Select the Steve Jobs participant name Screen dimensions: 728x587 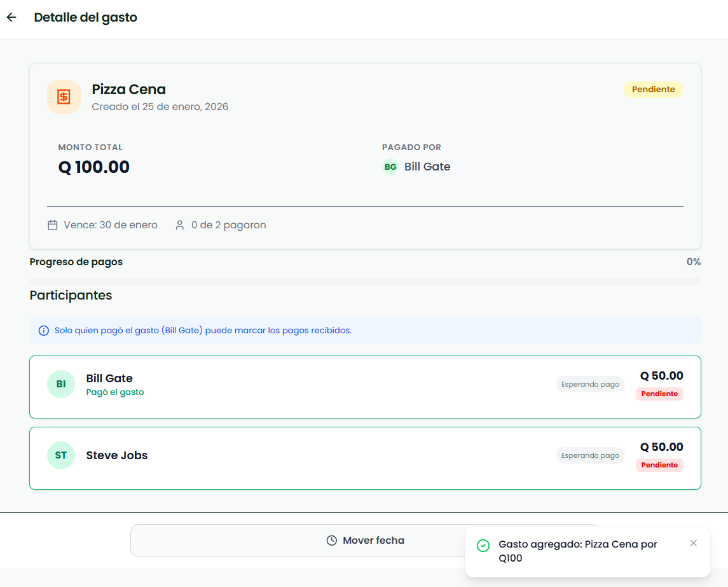(117, 455)
